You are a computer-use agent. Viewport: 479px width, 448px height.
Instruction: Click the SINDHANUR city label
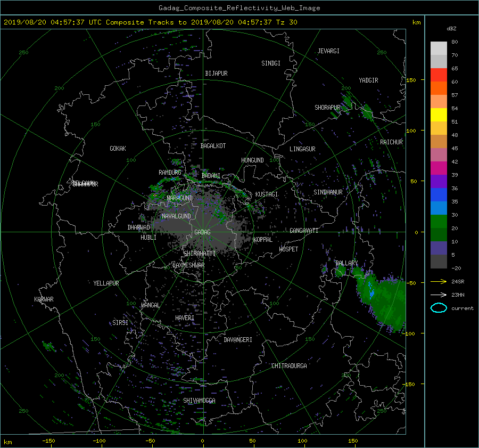[328, 192]
